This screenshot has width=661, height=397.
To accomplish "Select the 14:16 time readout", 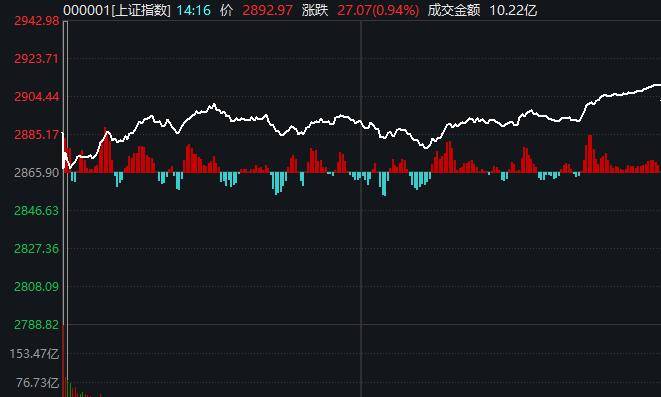I will tap(193, 10).
